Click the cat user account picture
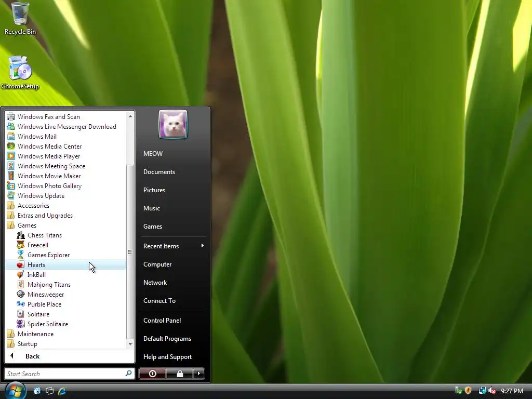Image resolution: width=532 pixels, height=399 pixels. pyautogui.click(x=173, y=124)
